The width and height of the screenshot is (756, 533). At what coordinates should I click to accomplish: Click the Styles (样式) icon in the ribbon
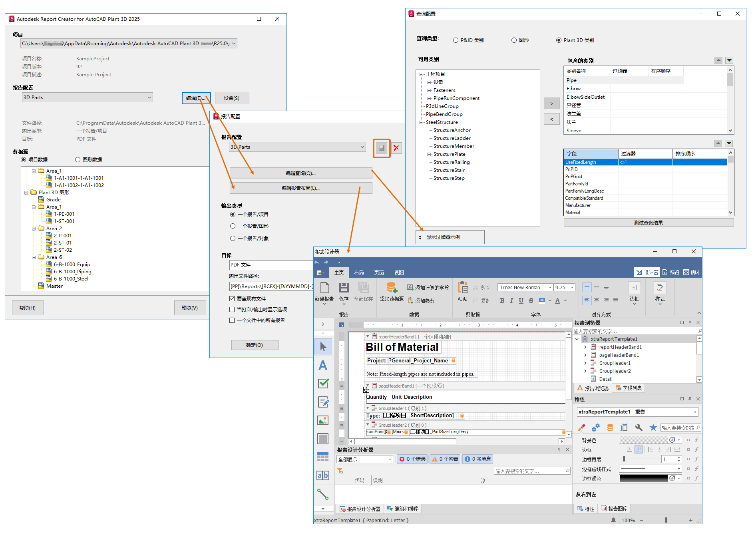coord(660,288)
